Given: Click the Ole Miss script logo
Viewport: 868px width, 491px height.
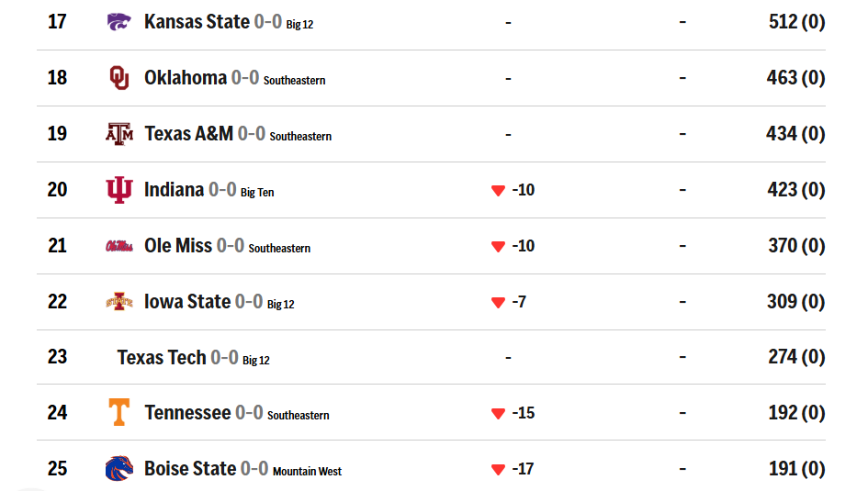Looking at the screenshot, I should pos(119,246).
